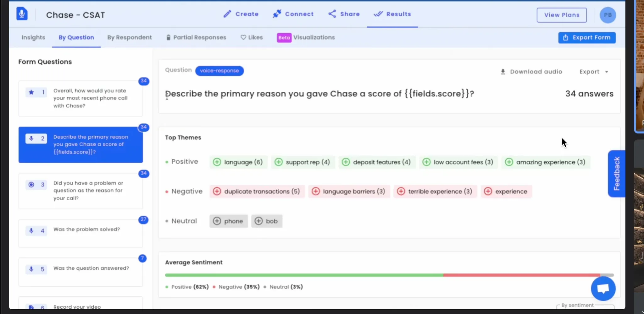
Task: Click the microphone app logo
Action: pos(22,14)
